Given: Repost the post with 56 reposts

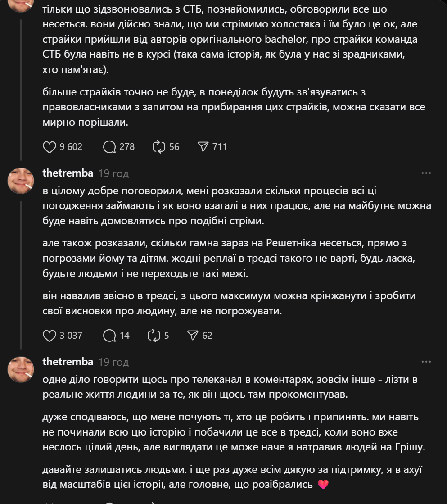Looking at the screenshot, I should coord(159,147).
